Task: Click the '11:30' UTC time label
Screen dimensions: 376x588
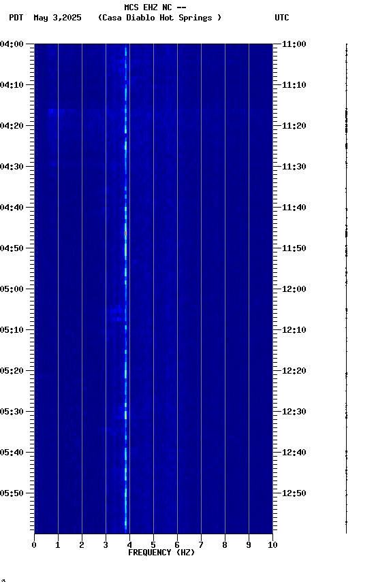Action: pyautogui.click(x=294, y=167)
